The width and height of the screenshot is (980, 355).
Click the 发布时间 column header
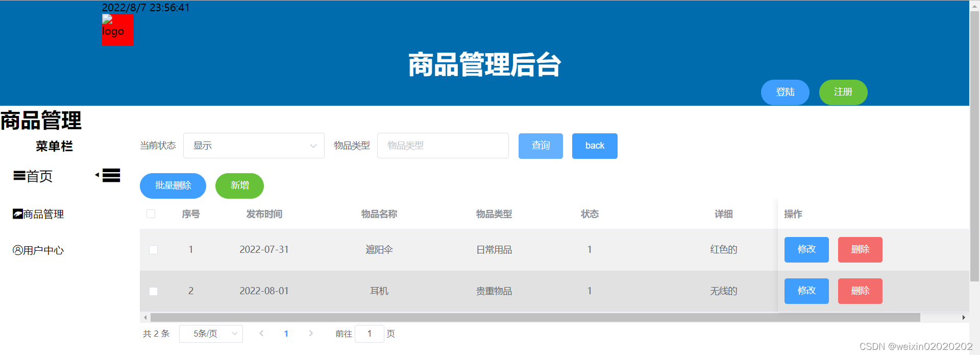coord(264,214)
